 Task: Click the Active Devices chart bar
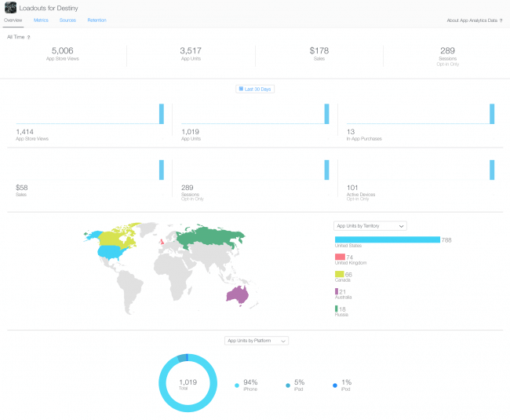(492, 170)
